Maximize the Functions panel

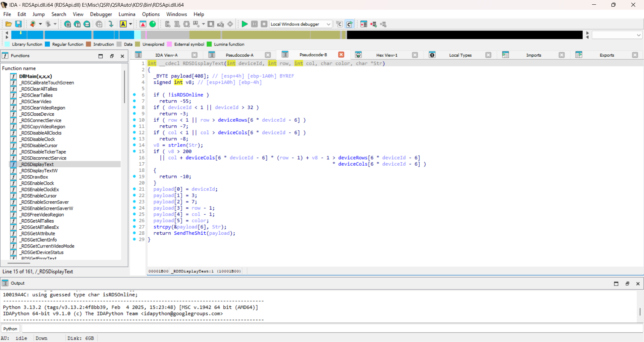click(101, 56)
